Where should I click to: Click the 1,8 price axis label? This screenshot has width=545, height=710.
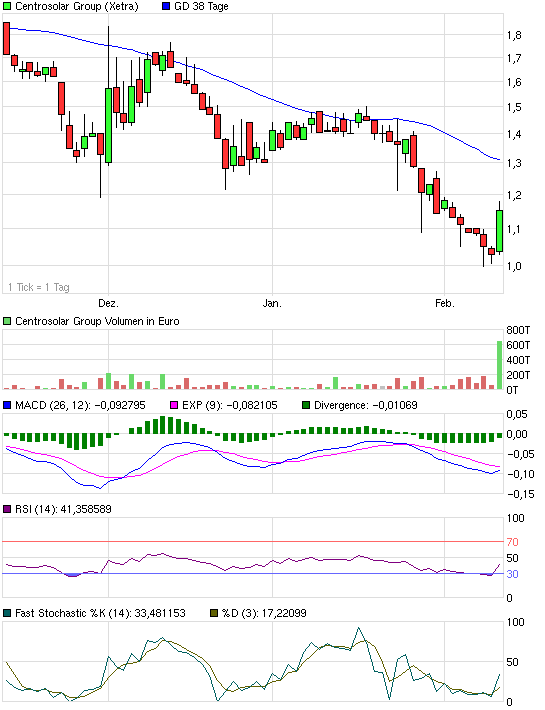click(514, 35)
